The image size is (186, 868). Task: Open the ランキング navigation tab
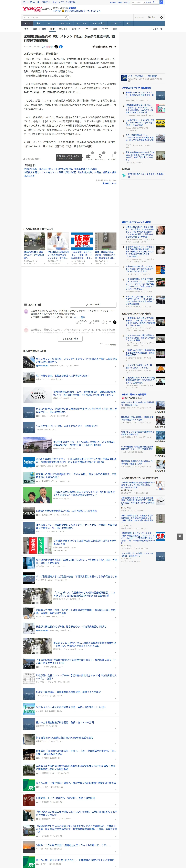pos(115,24)
